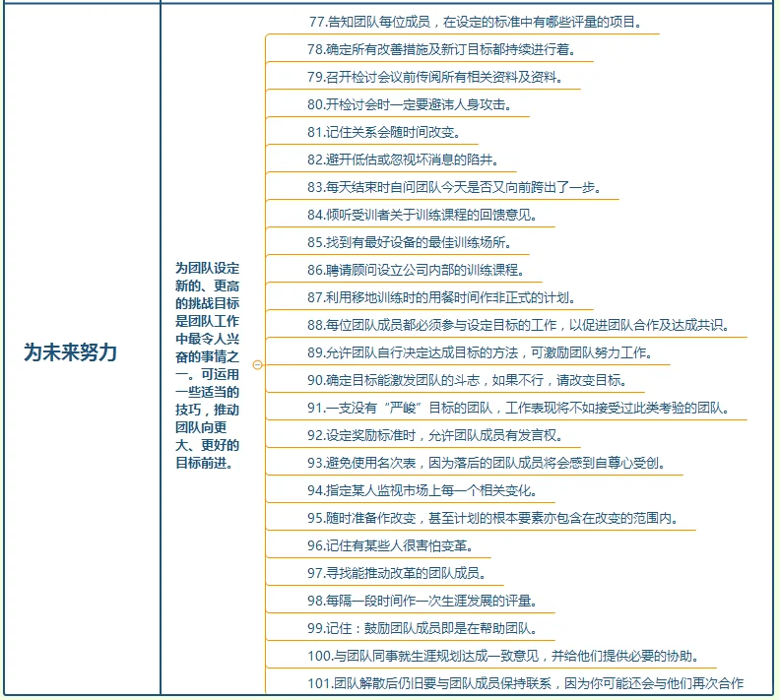Click item 90.确定目标能激发团队的斗志
Viewport: 780px width, 700px height.
[468, 380]
